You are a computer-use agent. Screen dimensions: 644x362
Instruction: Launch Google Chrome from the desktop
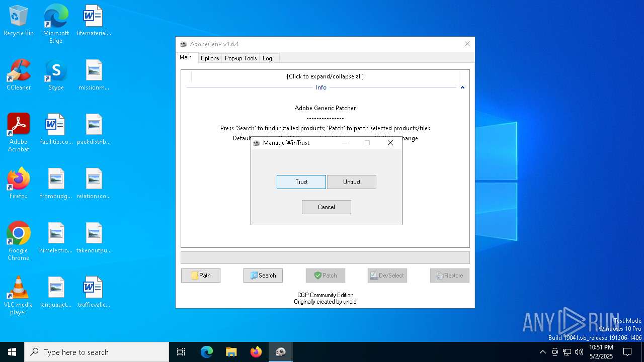[19, 241]
